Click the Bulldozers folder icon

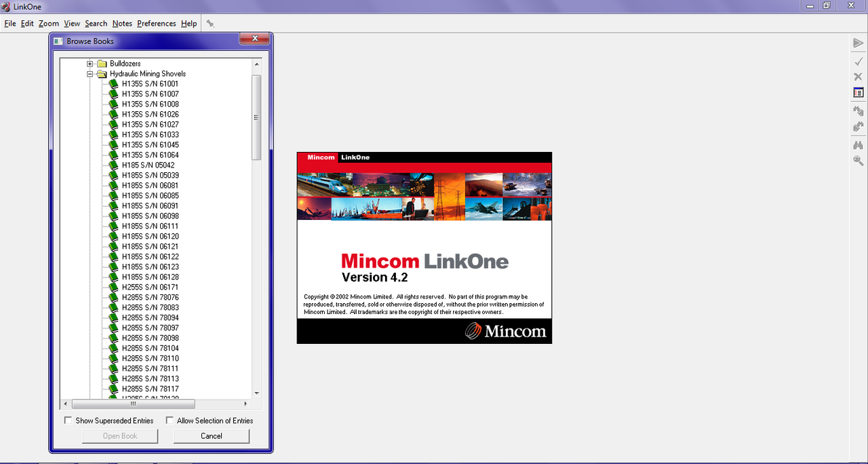[102, 64]
